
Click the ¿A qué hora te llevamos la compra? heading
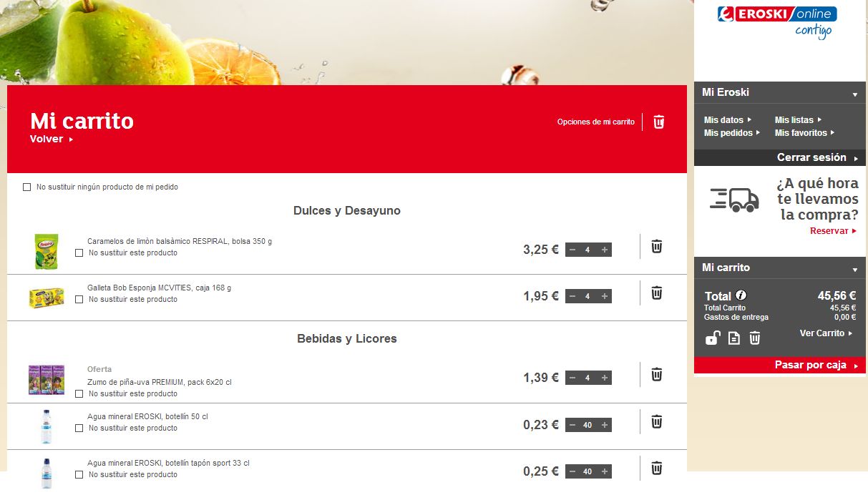point(818,199)
